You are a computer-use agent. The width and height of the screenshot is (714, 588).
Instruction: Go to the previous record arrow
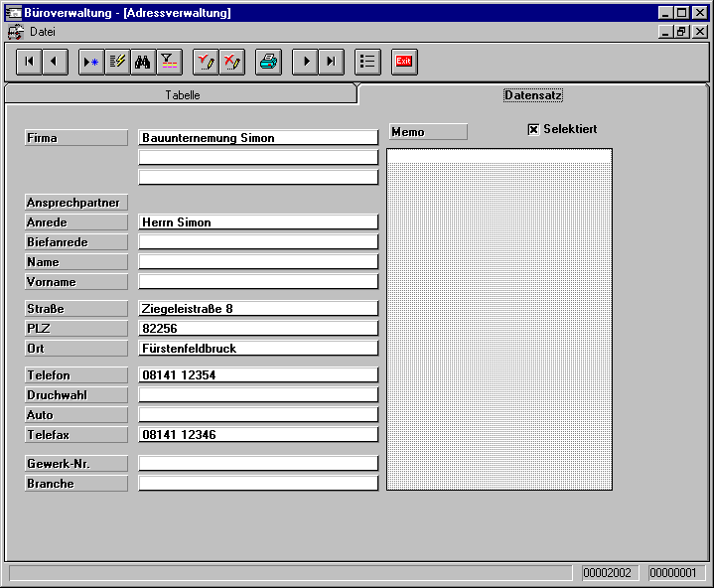point(54,62)
